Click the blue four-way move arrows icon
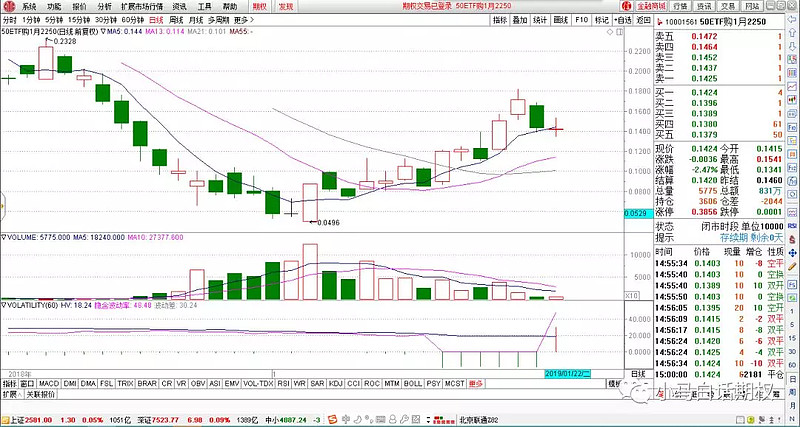Viewport: 800px width, 427px height. 792,253
